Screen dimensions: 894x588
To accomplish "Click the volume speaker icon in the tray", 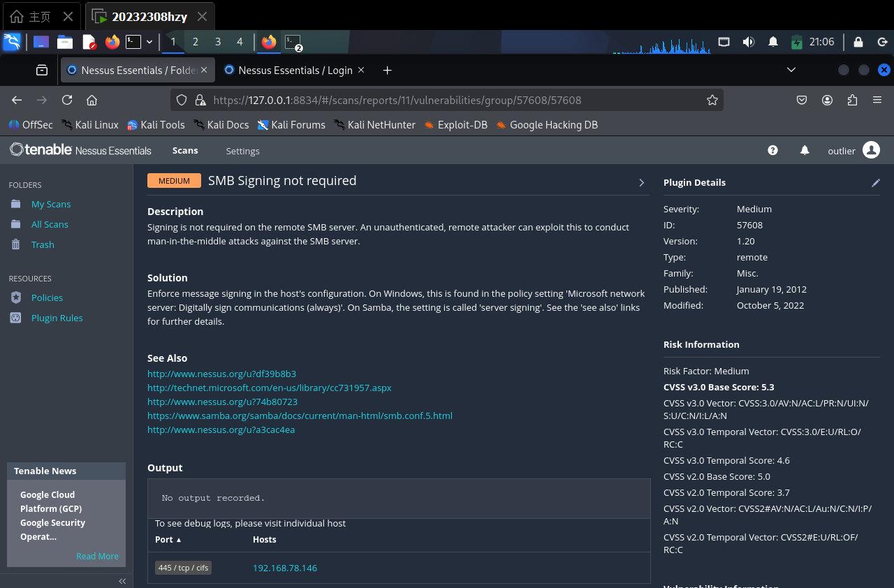I will click(748, 42).
